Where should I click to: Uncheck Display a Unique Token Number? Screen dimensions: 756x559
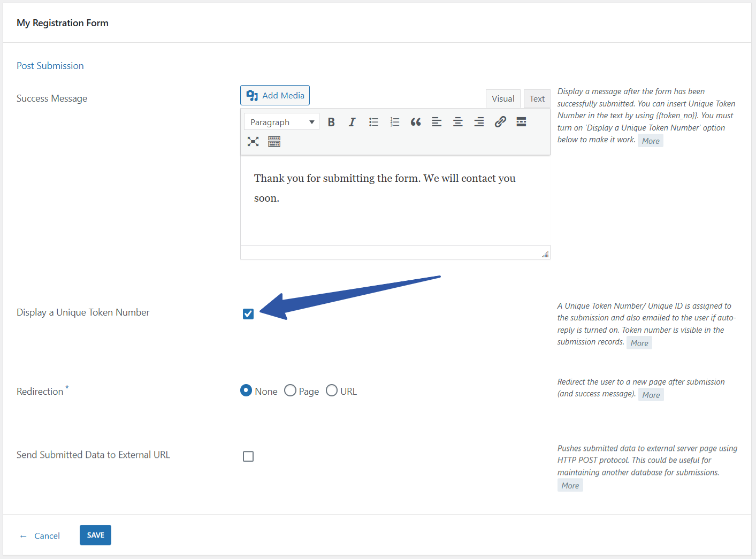click(x=248, y=314)
